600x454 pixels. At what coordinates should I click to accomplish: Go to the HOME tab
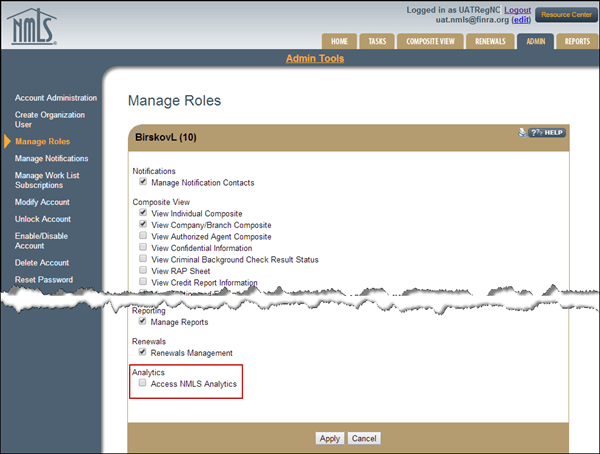click(x=339, y=41)
